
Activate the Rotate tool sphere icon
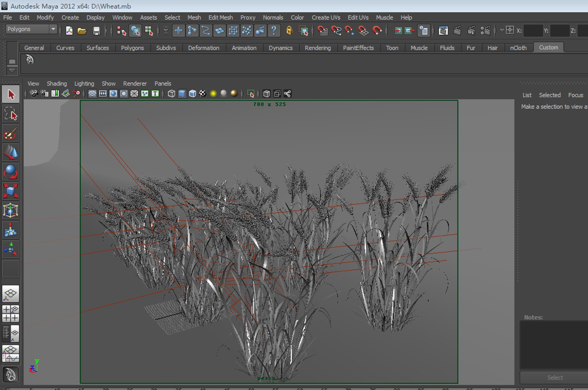pos(11,172)
